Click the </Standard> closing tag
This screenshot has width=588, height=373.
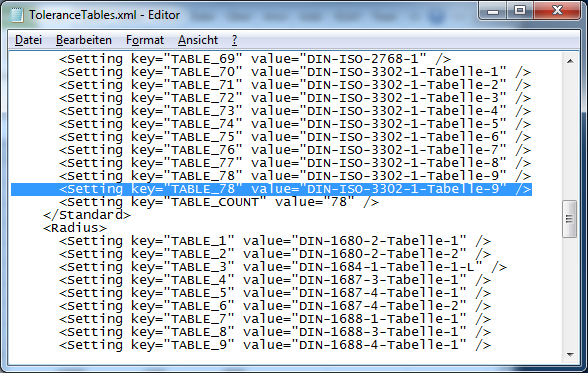pyautogui.click(x=87, y=215)
